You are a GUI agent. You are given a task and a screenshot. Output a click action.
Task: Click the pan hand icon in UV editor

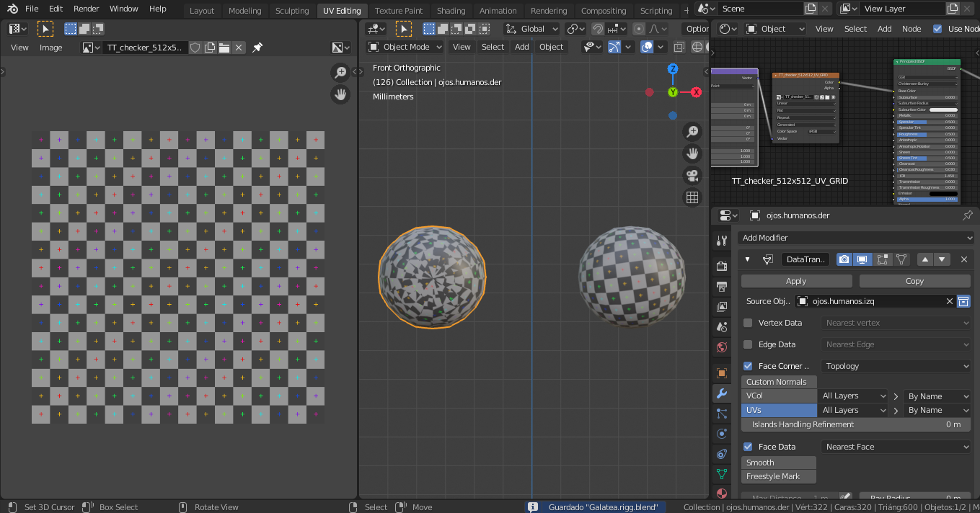click(340, 94)
